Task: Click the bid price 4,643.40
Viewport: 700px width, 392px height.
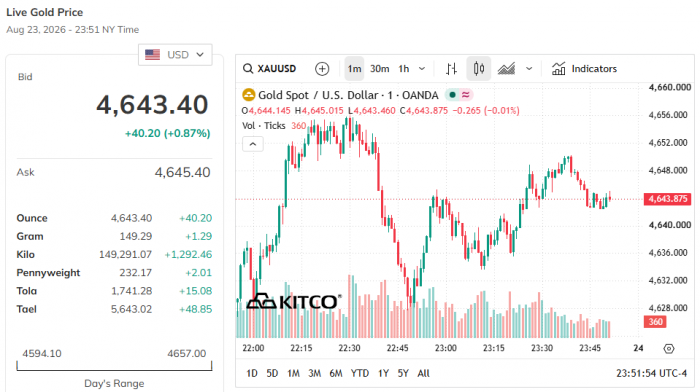Action: tap(152, 105)
